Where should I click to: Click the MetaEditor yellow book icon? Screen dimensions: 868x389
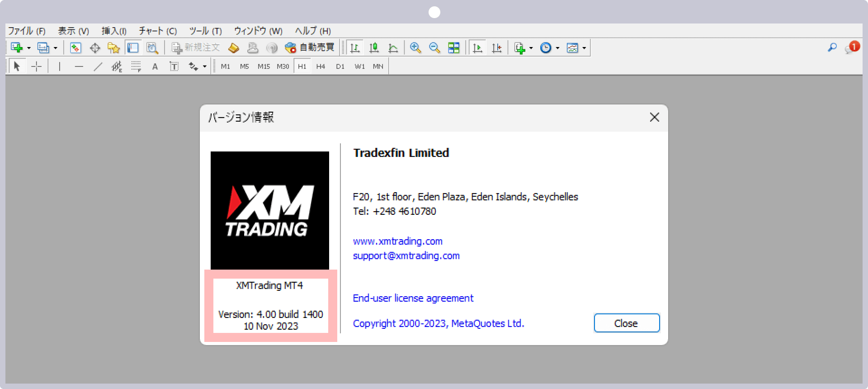point(234,47)
